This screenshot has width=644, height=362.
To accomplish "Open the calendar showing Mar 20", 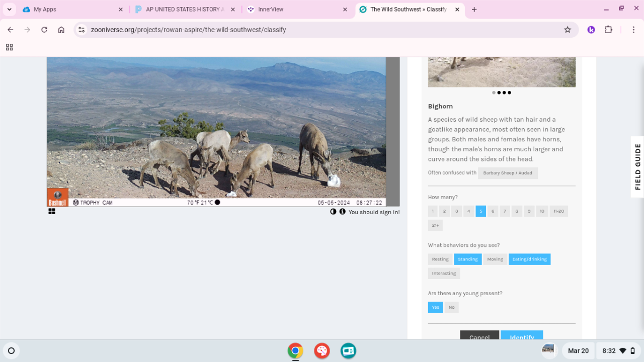I will (578, 351).
